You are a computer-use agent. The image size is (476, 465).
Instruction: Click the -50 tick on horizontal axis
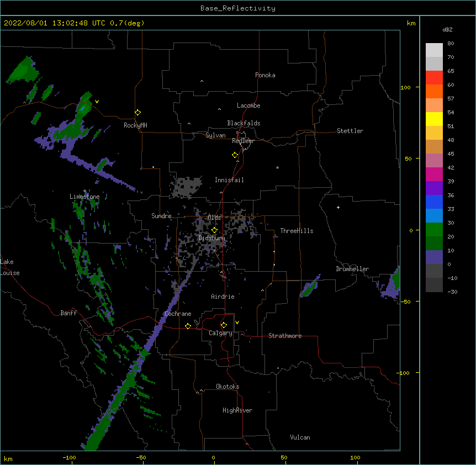click(x=141, y=457)
